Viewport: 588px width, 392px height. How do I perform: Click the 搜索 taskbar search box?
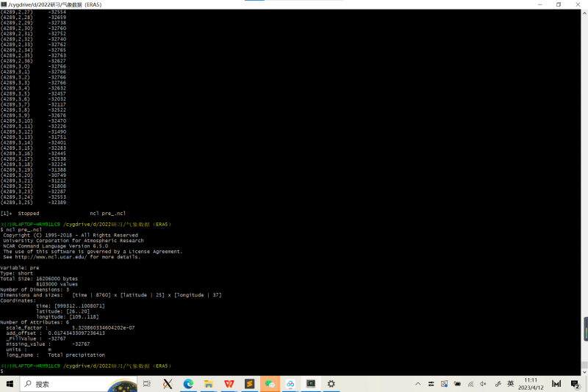pos(73,383)
